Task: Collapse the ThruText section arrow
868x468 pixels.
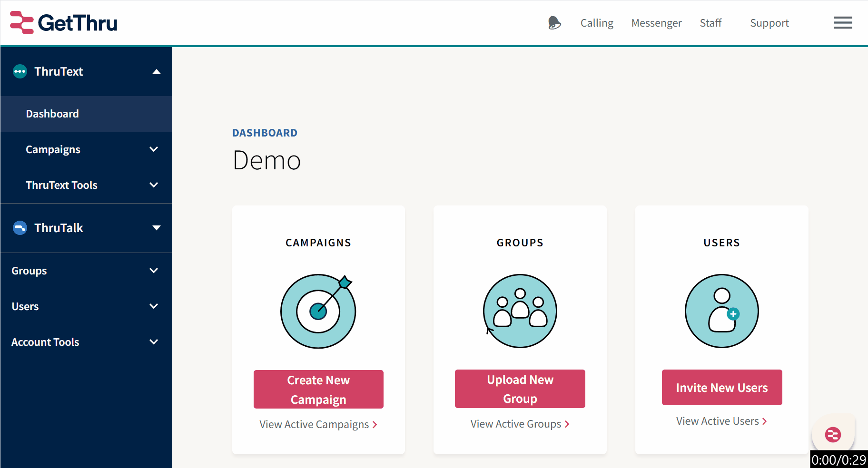Action: coord(156,72)
